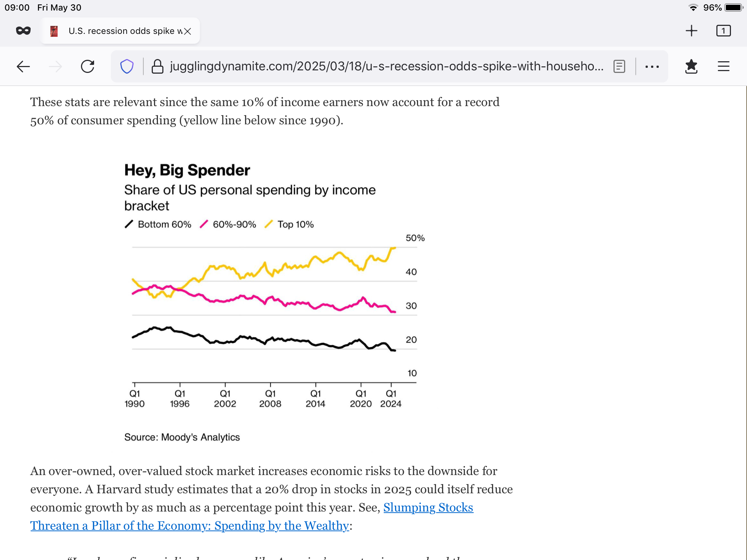Screen dimensions: 747x560
Task: Select the U.S. recession odds spike tab
Action: [x=120, y=31]
